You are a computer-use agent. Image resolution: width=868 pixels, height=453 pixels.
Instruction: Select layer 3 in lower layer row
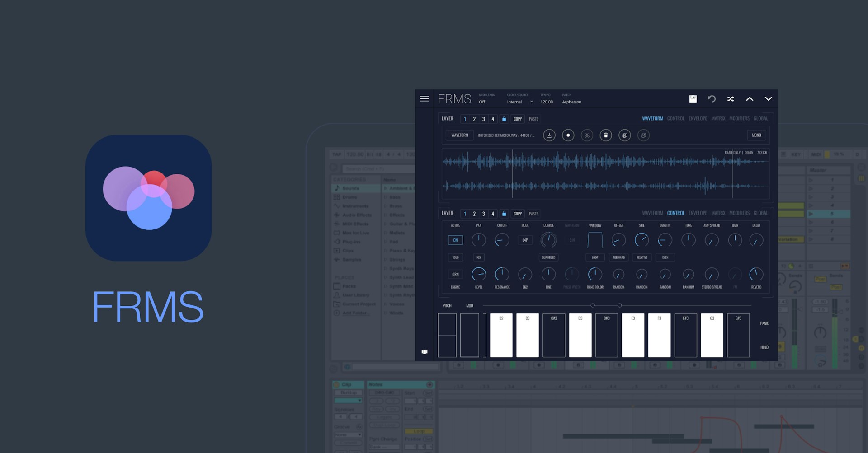(483, 214)
